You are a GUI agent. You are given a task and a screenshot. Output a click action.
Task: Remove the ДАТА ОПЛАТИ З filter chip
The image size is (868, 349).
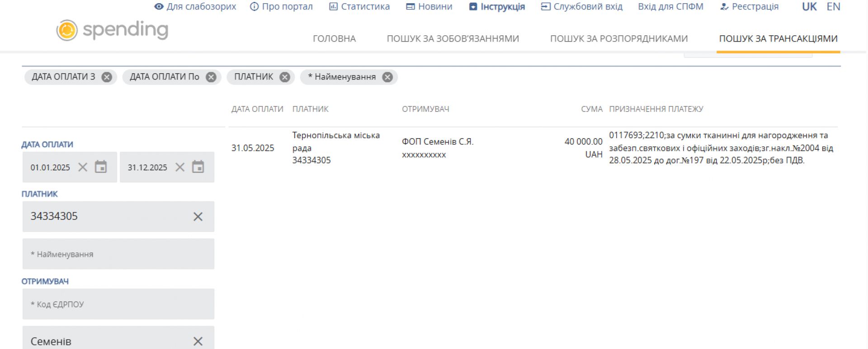click(x=107, y=77)
